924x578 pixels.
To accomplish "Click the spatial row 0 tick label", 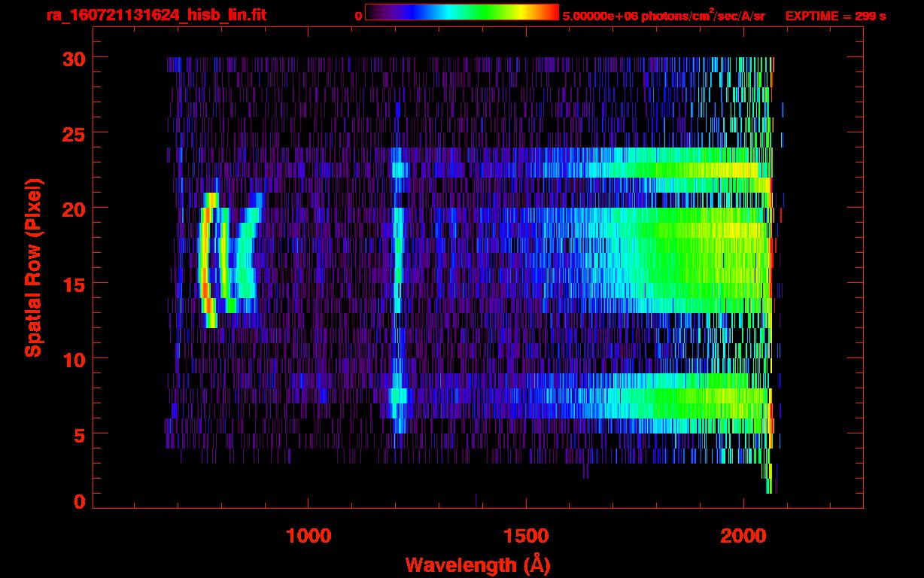I will [79, 502].
